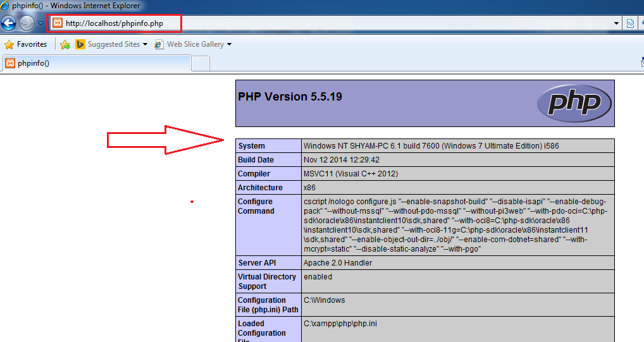This screenshot has width=644, height=342.
Task: Click the Virtual Directory Support label
Action: (266, 281)
